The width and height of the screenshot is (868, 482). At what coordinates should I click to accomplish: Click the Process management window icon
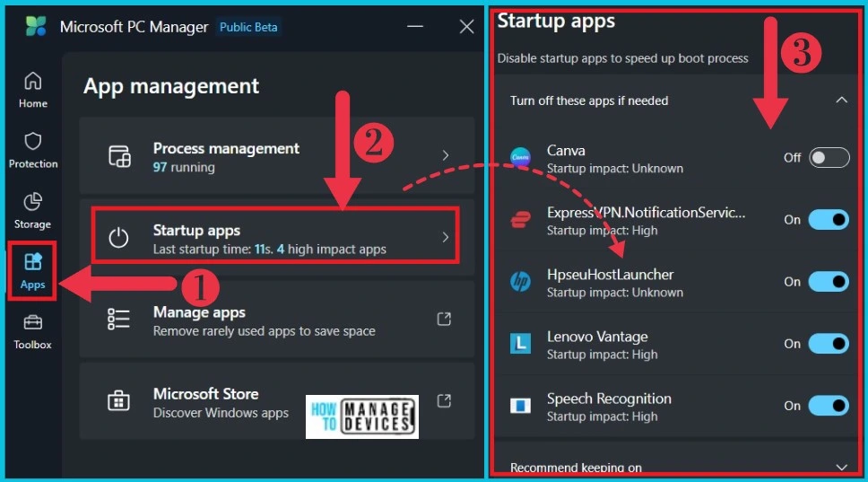(119, 156)
